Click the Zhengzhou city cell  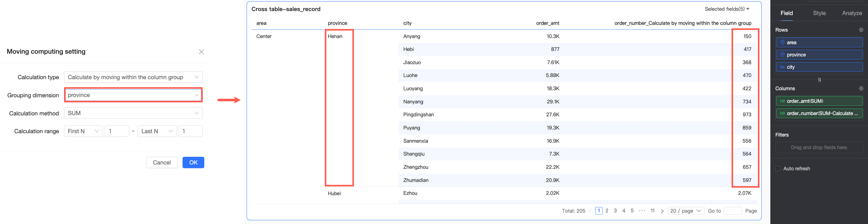coord(415,167)
